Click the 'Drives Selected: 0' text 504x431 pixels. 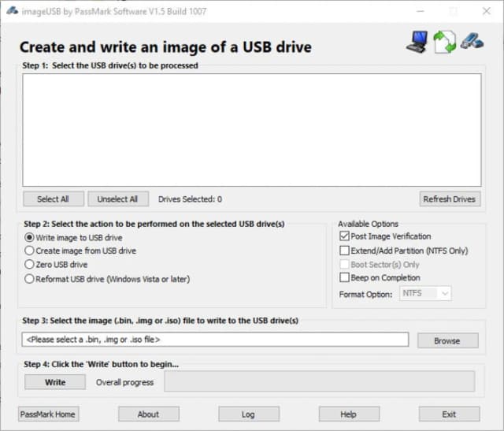click(190, 199)
